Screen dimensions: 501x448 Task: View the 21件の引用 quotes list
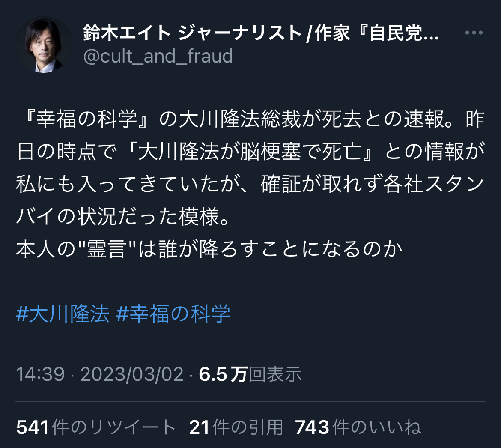[x=236, y=427]
